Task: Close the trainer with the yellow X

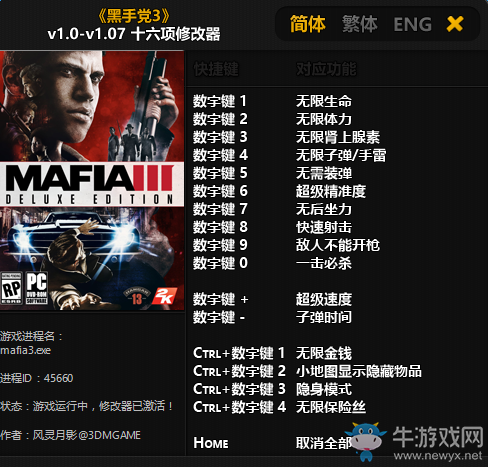Action: pyautogui.click(x=455, y=24)
